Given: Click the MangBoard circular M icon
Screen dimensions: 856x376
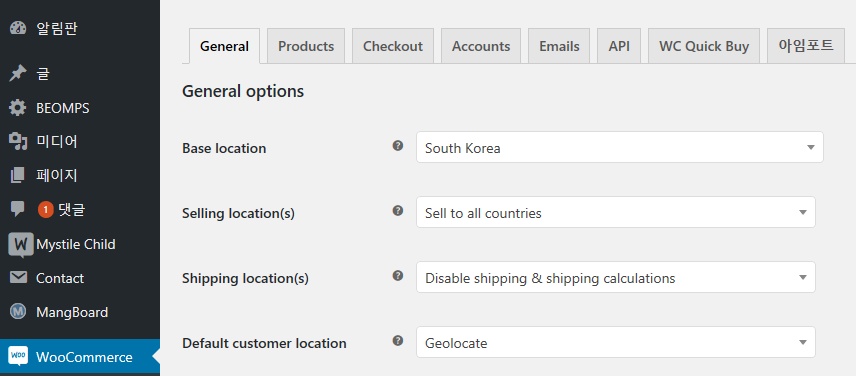Looking at the screenshot, I should click(17, 312).
